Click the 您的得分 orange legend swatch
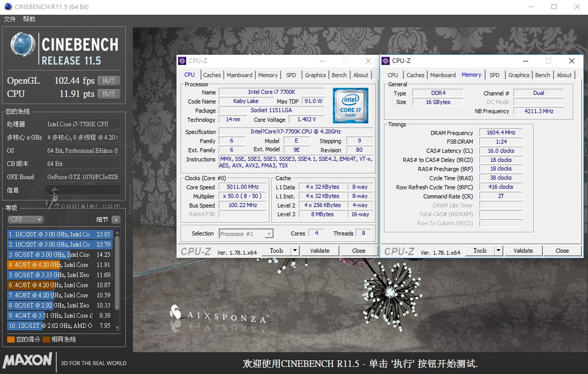 pos(11,339)
